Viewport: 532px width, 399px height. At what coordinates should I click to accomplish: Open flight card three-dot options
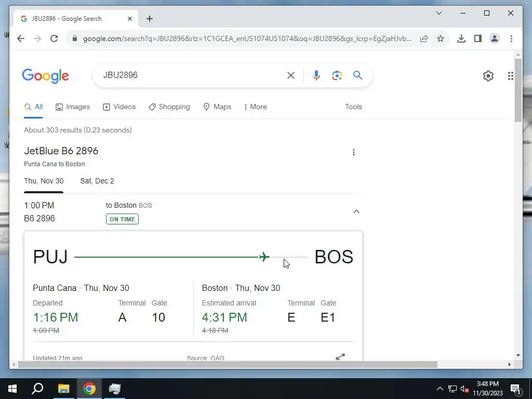[x=353, y=152]
